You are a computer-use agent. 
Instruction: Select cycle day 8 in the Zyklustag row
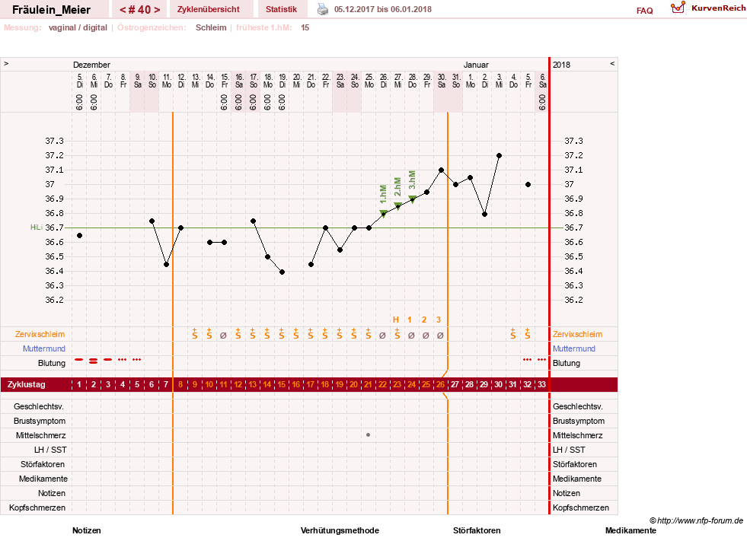pyautogui.click(x=180, y=384)
